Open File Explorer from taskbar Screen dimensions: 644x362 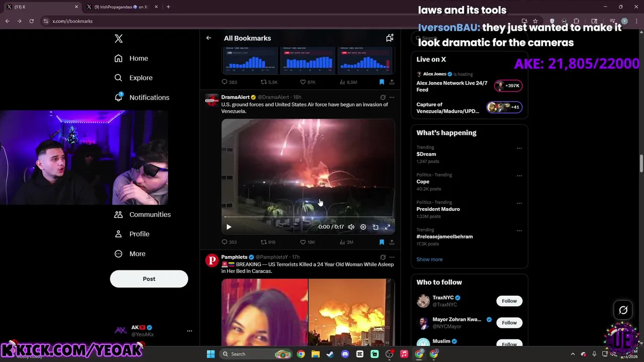pos(315,354)
